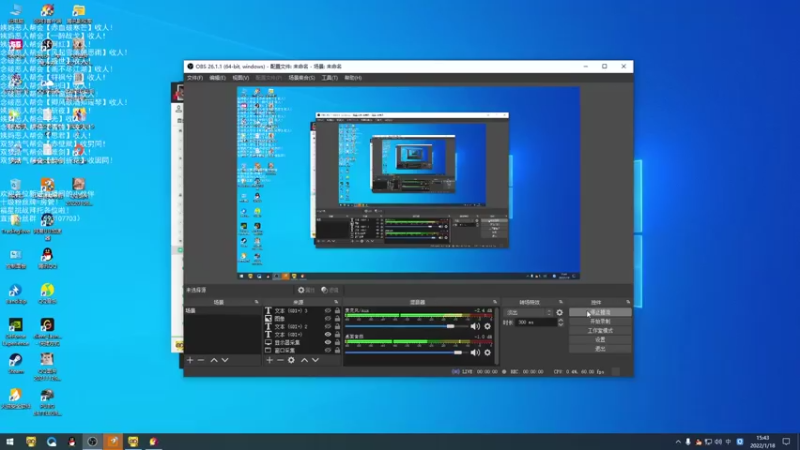Add a new scene with the plus icon
Viewport: 800px width, 450px height.
(190, 360)
